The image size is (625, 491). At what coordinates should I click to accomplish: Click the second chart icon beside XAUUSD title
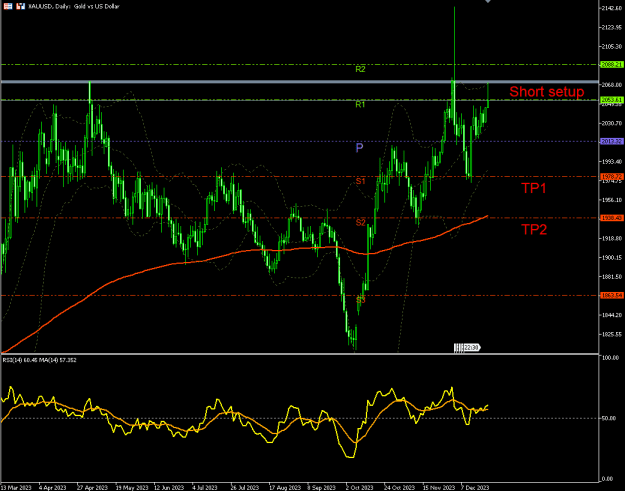(20, 6)
